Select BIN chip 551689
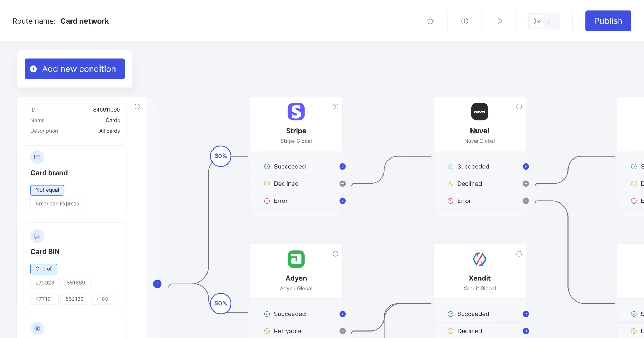The height and width of the screenshot is (338, 644). [x=76, y=283]
